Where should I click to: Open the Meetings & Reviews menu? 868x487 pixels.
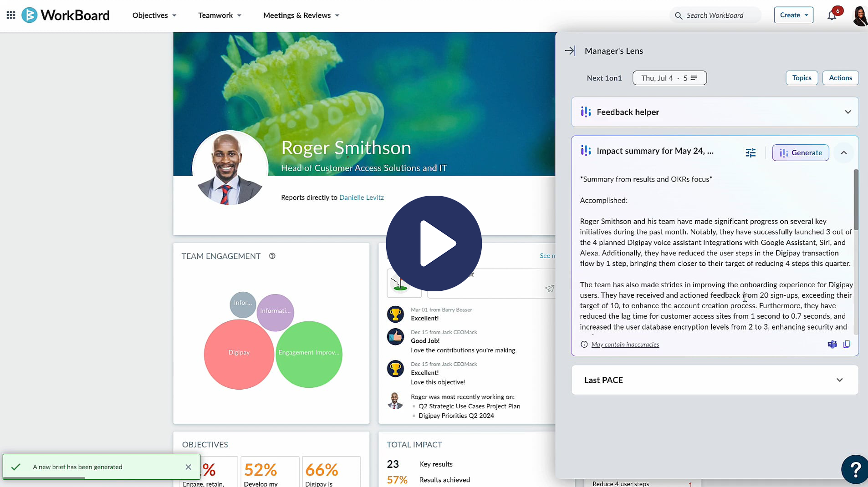pos(301,15)
